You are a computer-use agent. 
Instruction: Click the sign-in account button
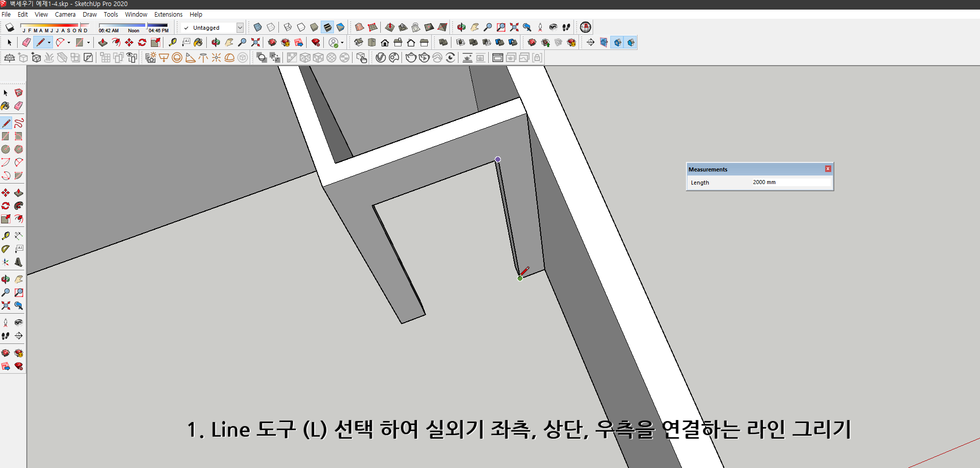coord(334,42)
